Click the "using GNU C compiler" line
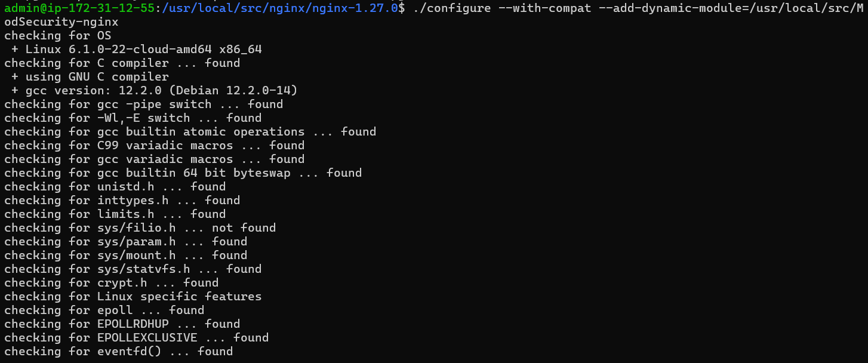This screenshot has width=868, height=363. click(90, 77)
